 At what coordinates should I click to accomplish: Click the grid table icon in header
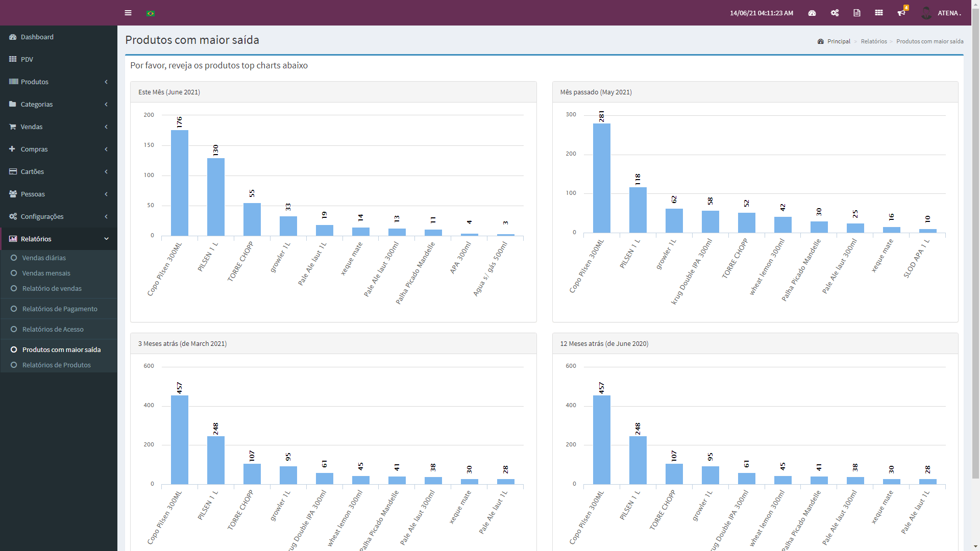point(879,13)
